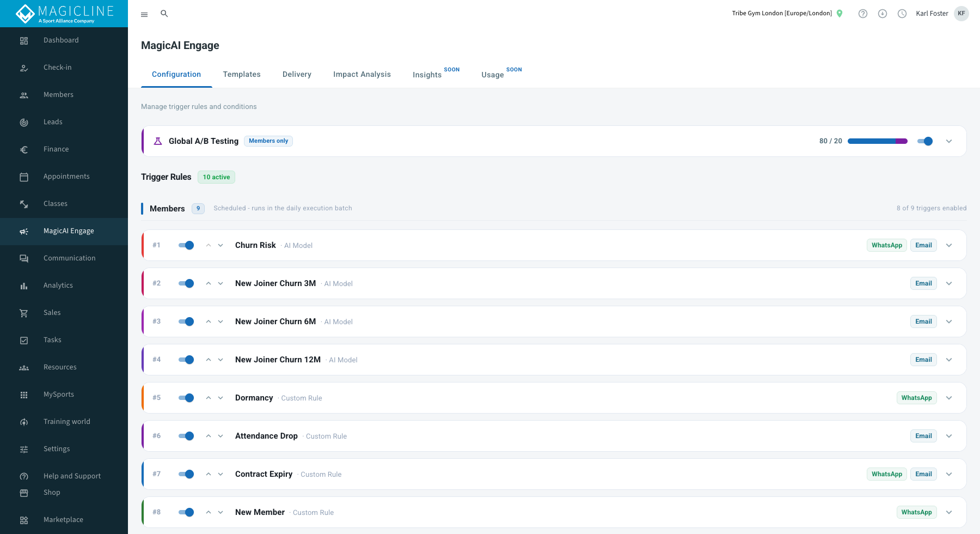The width and height of the screenshot is (980, 534).
Task: Click the Members sidebar icon
Action: click(24, 95)
